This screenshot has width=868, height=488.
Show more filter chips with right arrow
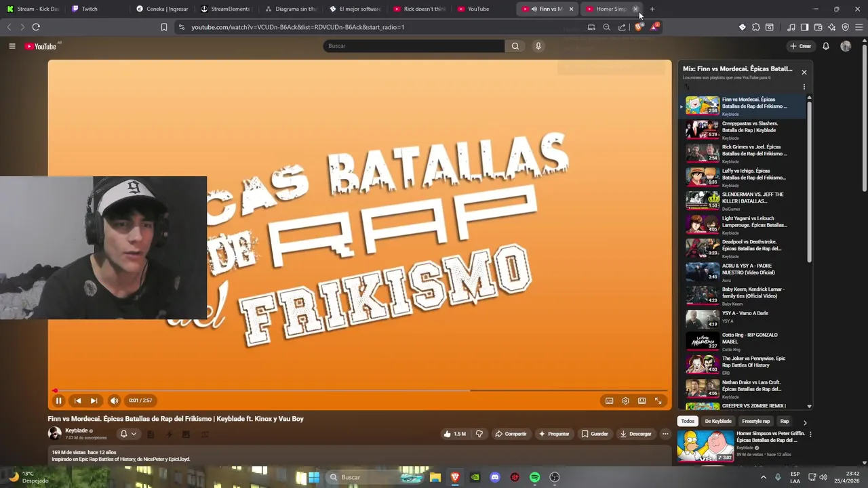tap(805, 422)
